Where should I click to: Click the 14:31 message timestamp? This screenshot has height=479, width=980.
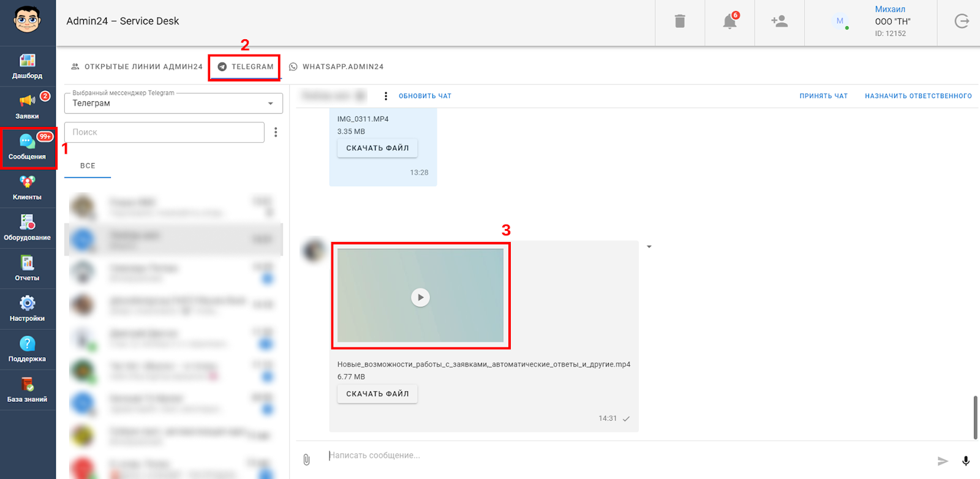(x=608, y=418)
